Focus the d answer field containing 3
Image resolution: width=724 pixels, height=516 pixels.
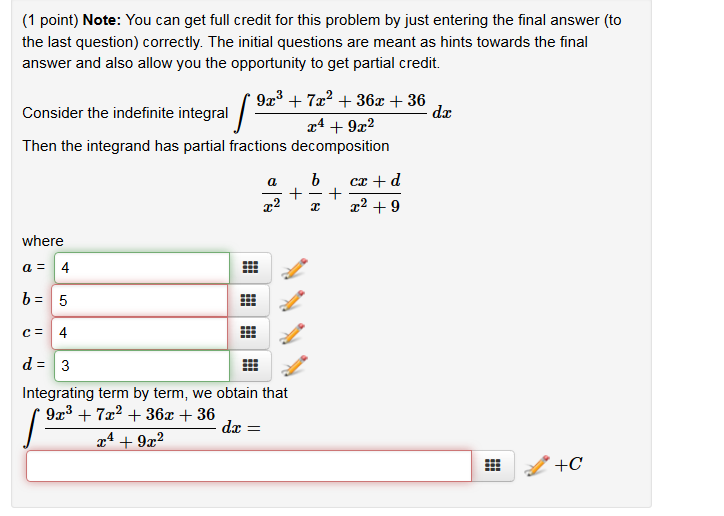(x=142, y=366)
